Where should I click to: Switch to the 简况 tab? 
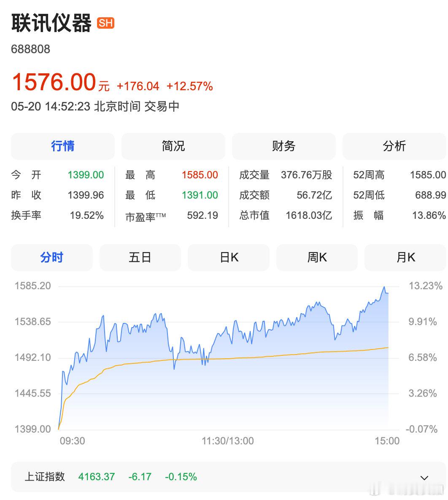pyautogui.click(x=173, y=146)
